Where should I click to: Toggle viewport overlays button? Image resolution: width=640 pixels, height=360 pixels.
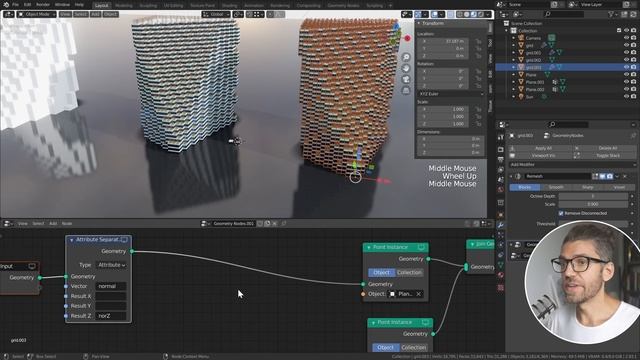coord(434,14)
